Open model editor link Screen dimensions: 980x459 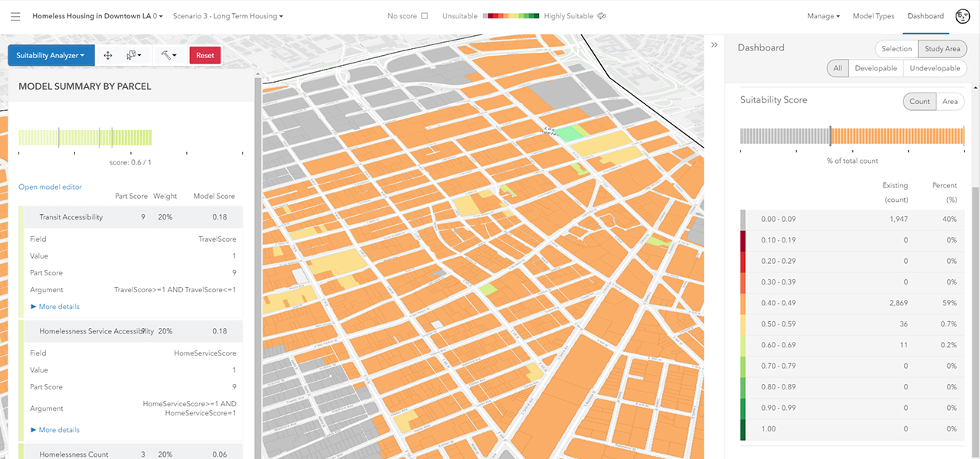(51, 187)
